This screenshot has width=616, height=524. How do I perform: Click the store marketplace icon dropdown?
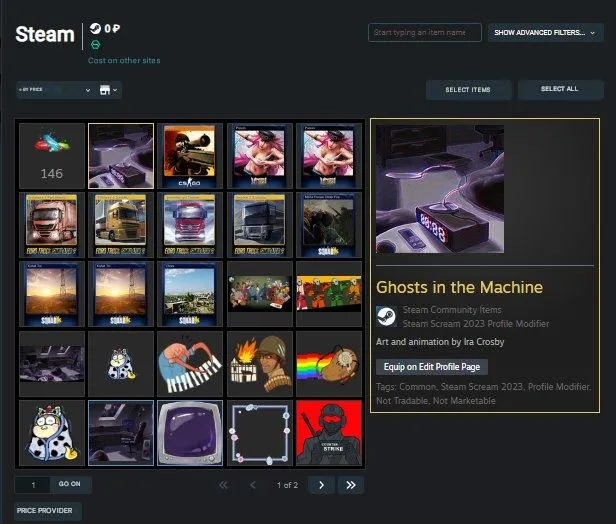pyautogui.click(x=108, y=90)
